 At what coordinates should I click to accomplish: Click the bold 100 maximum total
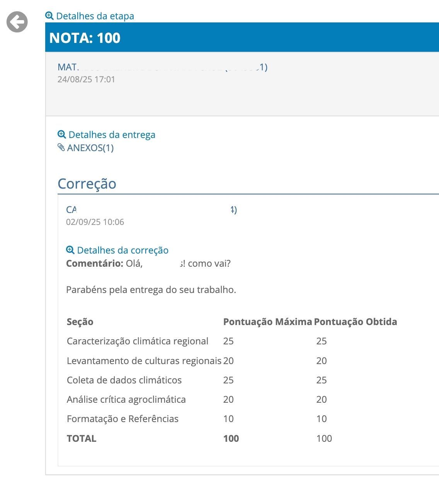pyautogui.click(x=231, y=439)
